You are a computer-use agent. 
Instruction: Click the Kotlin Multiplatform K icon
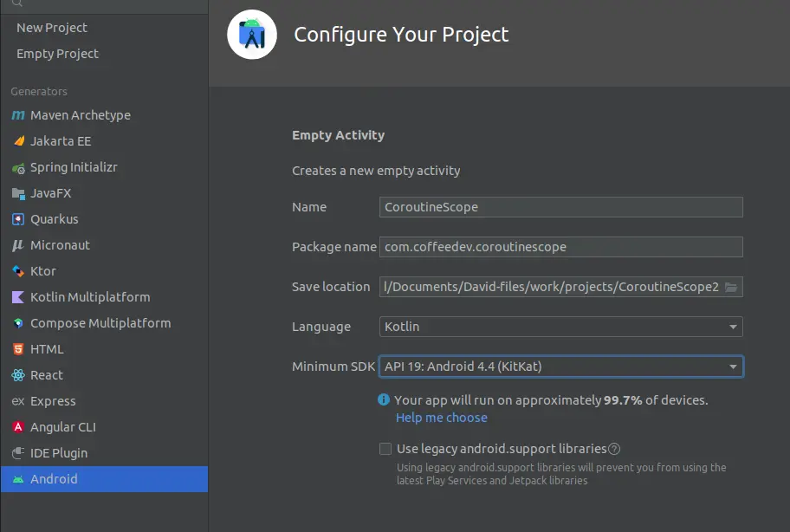(x=18, y=297)
